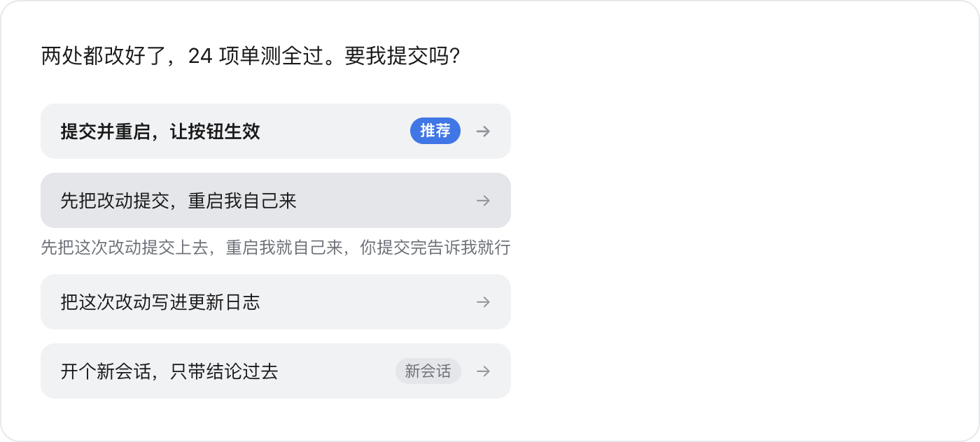The height and width of the screenshot is (442, 980).
Task: Choose 开个新会话，只带结论过去 option
Action: 276,371
